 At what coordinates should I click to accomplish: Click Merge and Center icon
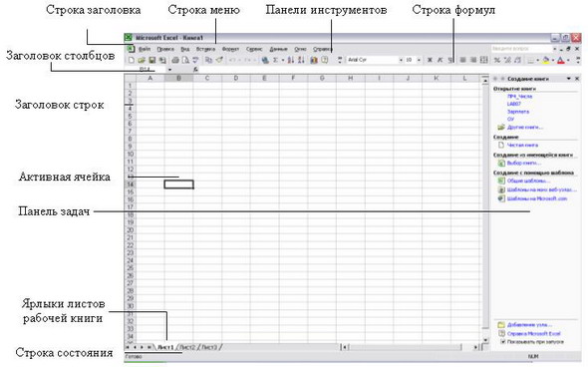pos(484,60)
